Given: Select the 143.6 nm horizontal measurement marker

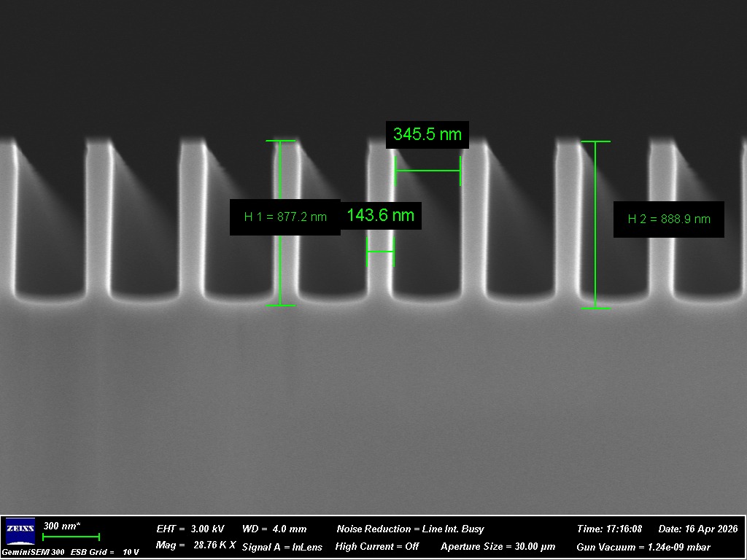Looking at the screenshot, I should 380,252.
